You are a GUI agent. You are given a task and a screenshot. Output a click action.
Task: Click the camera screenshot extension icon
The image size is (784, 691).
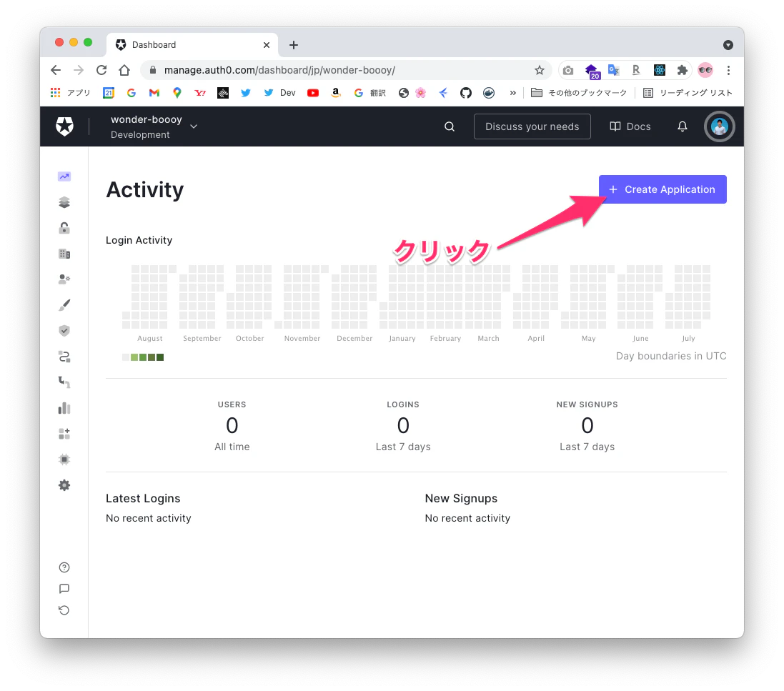pos(568,70)
